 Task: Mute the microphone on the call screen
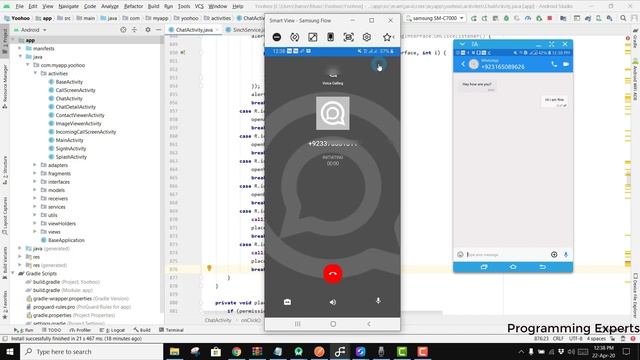(378, 301)
